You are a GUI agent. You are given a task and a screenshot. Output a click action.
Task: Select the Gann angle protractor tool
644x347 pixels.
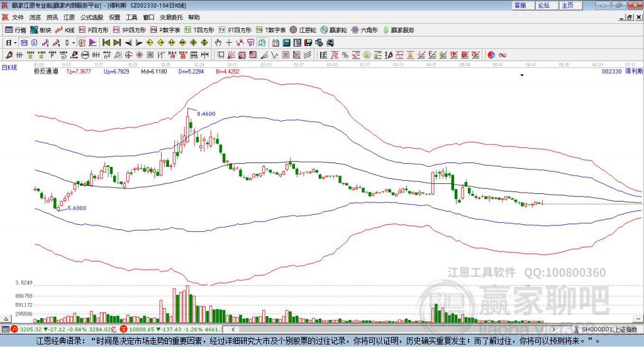(118, 55)
